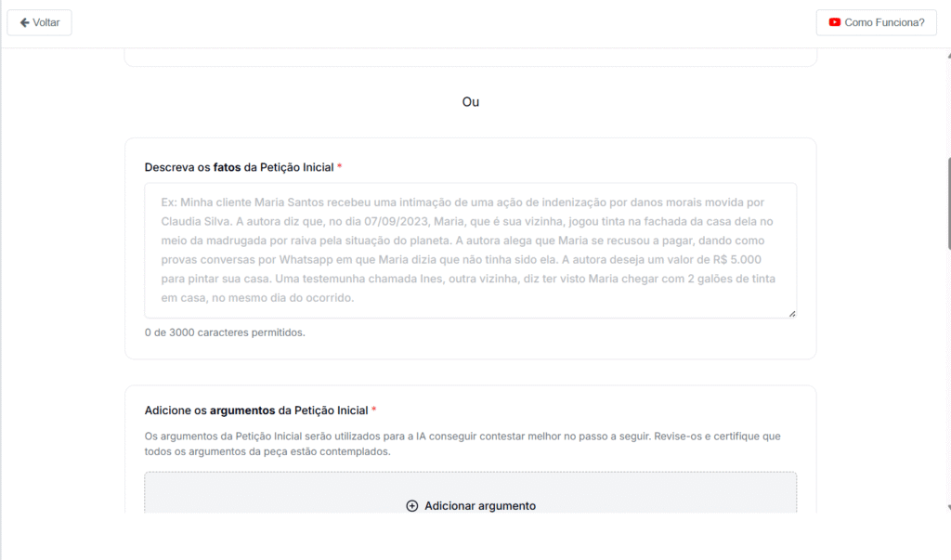Click the 'Descreva os fatos da Petição Inicial' label
Viewport: 951px width, 560px height.
(x=238, y=167)
